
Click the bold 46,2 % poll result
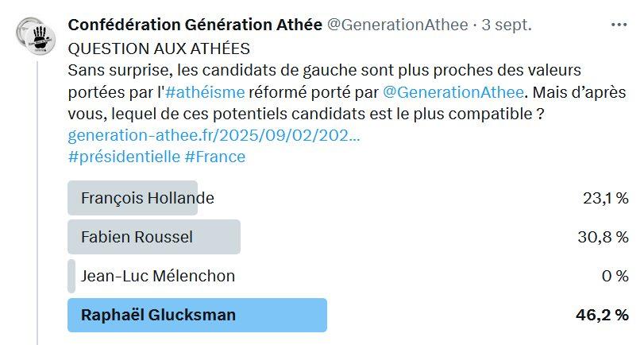602,315
